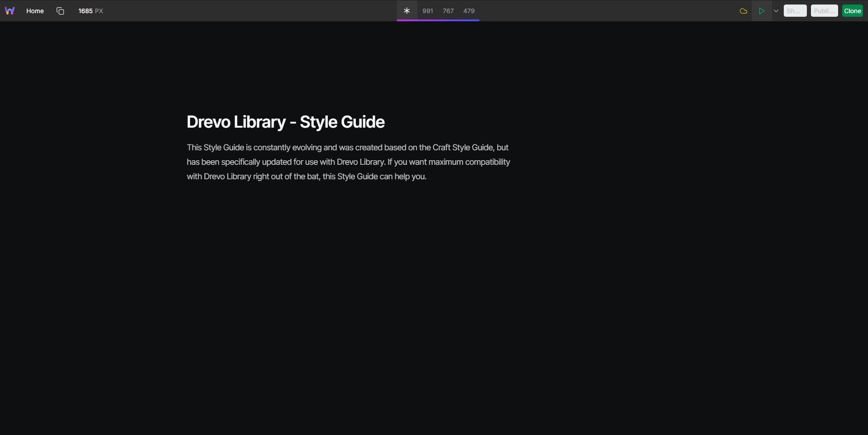Viewport: 868px width, 435px height.
Task: Switch to the 991 breakpoint
Action: tap(427, 11)
